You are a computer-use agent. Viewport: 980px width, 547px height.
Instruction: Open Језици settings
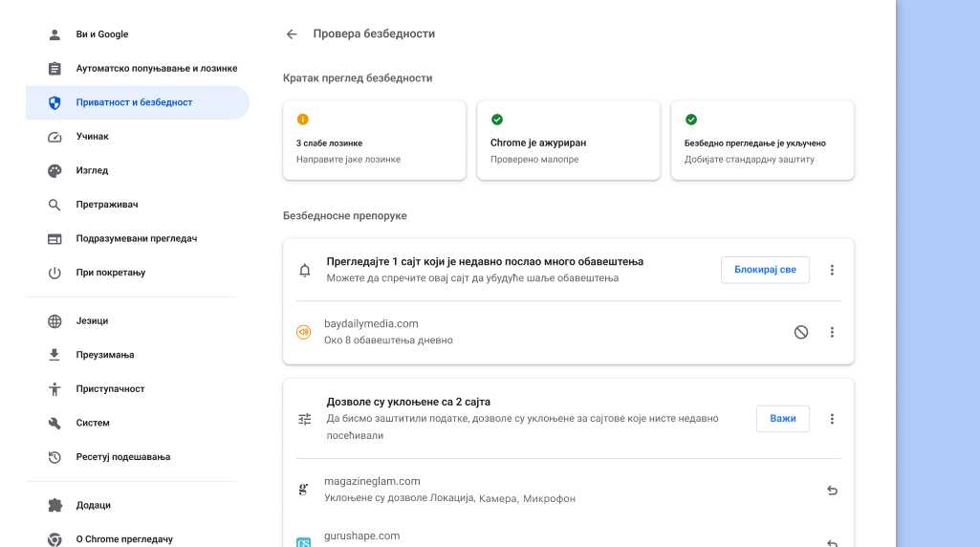pyautogui.click(x=138, y=320)
